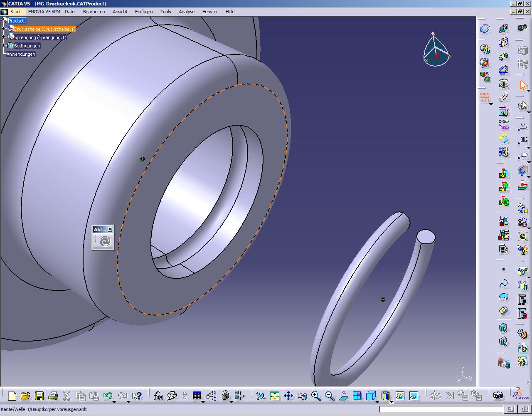Select Druckscheibe (Druckscheibe.1) tree item
Screen dimensions: 532x416
point(45,29)
